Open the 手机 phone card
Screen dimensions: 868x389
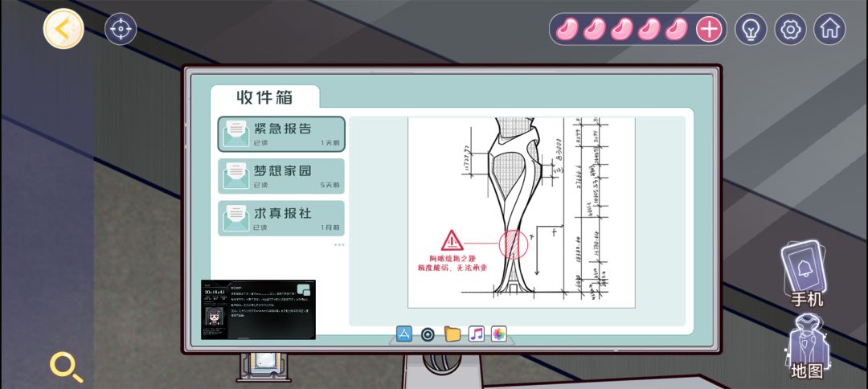click(805, 273)
